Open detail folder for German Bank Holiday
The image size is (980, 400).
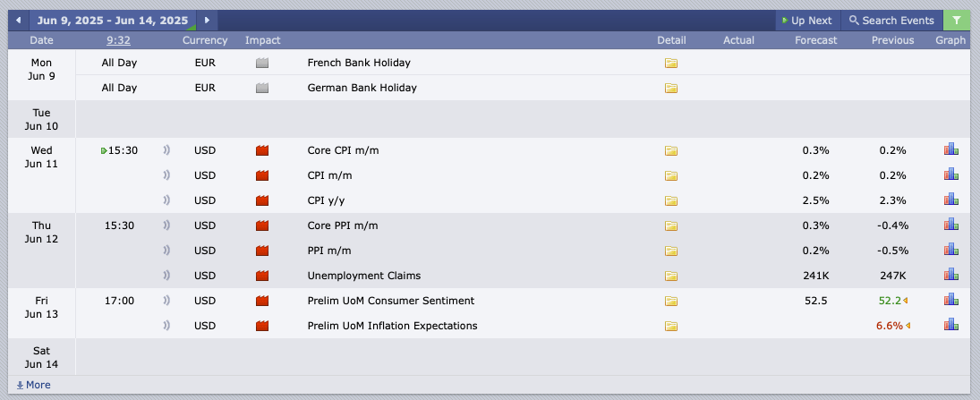(x=670, y=88)
